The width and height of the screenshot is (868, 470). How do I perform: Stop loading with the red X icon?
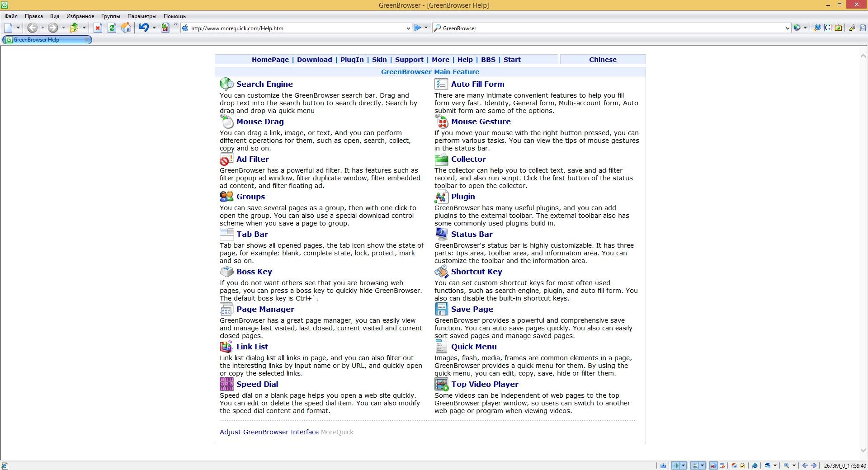(x=98, y=28)
